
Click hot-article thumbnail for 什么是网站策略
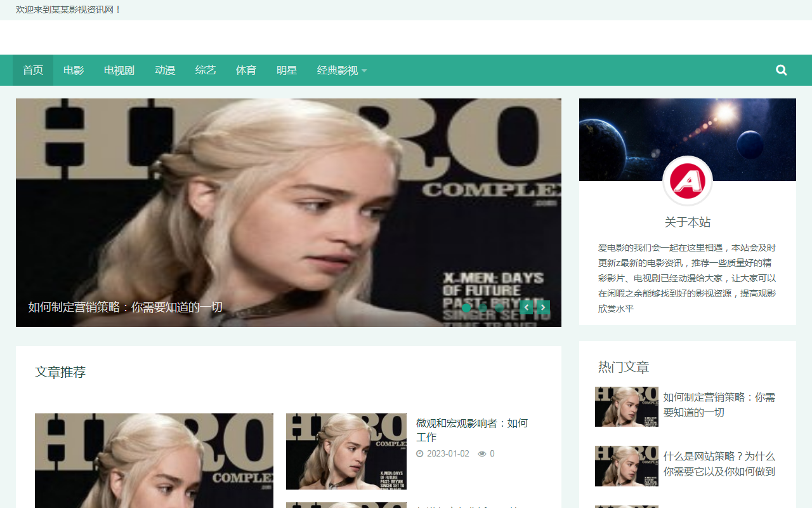point(627,466)
